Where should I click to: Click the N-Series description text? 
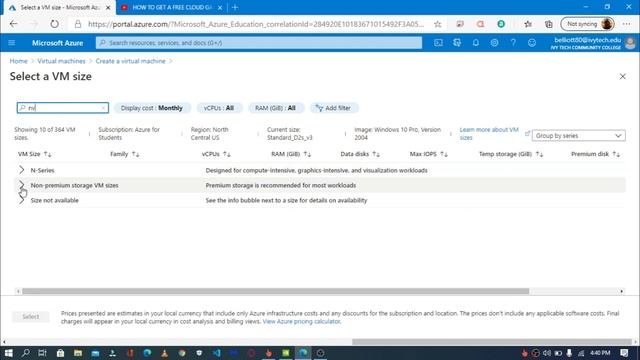pyautogui.click(x=316, y=170)
